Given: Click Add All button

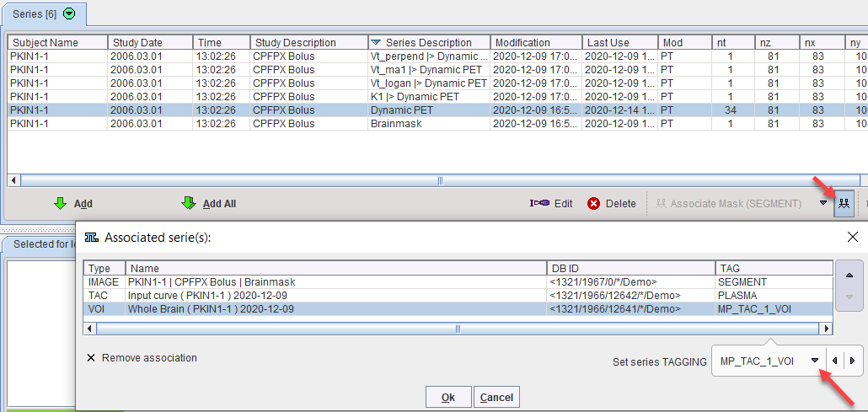Looking at the screenshot, I should [x=209, y=204].
